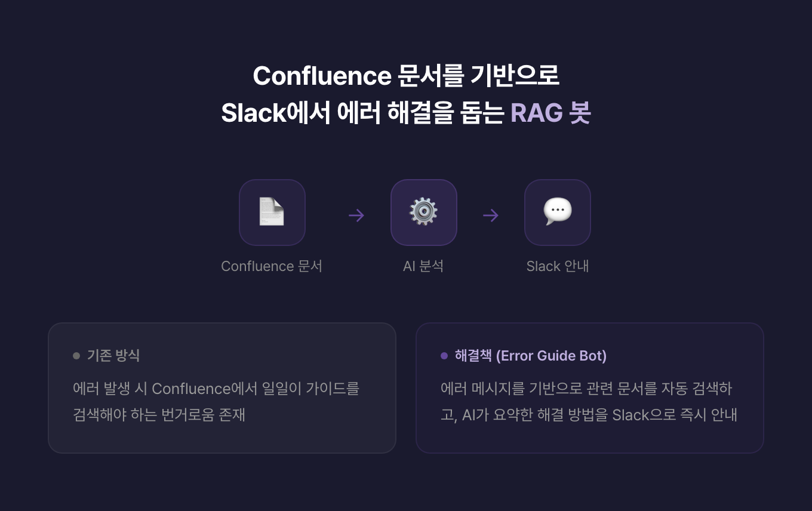The image size is (812, 511).
Task: Click the line "검색해야 하는 번거로움 존재"
Action: click(x=159, y=415)
